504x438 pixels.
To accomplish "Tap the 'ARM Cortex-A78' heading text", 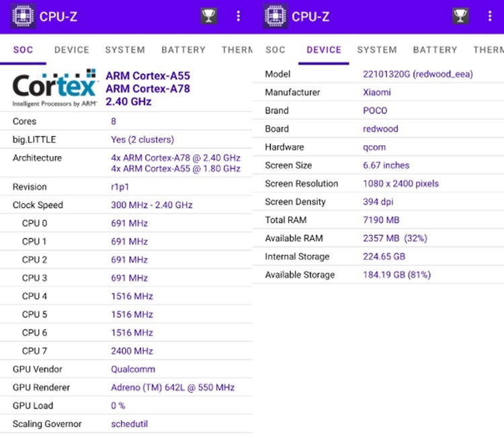I will (x=148, y=89).
